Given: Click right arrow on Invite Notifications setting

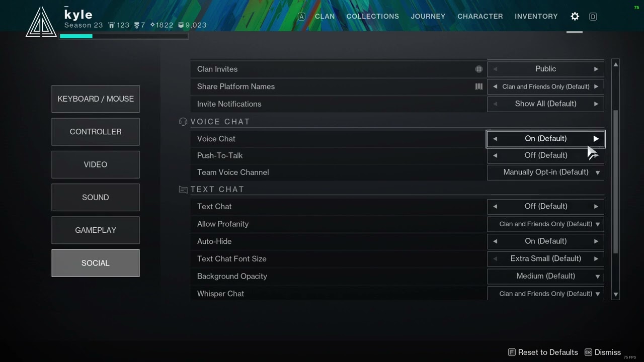Looking at the screenshot, I should (596, 104).
